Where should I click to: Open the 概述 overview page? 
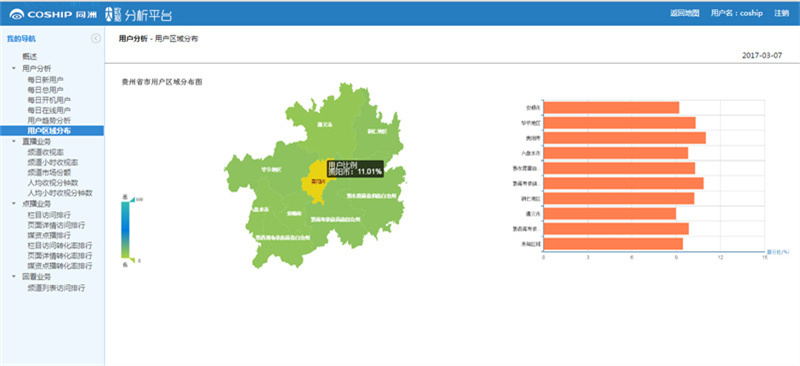tap(30, 57)
